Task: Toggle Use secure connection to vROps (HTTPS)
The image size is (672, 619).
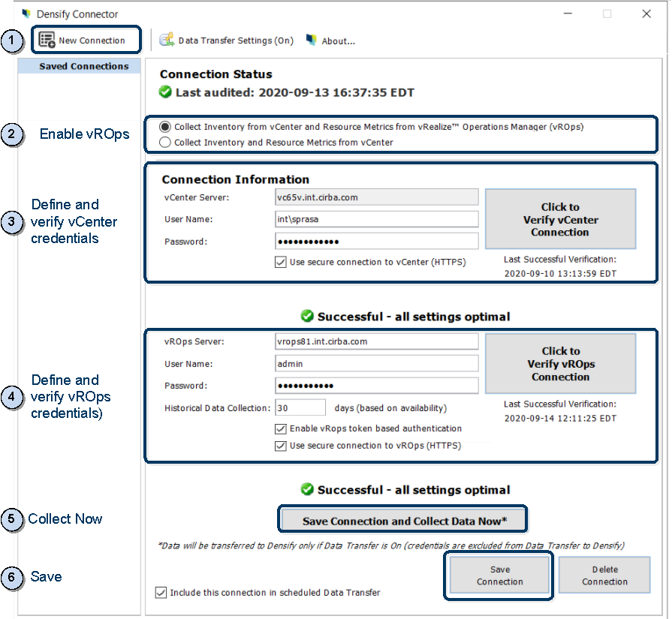Action: point(281,446)
